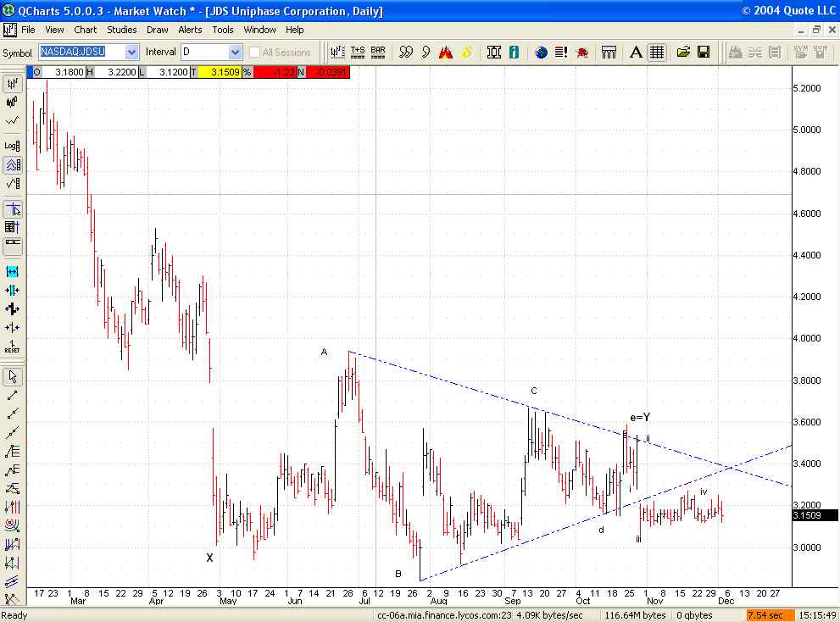Open the Draw menu

pos(158,30)
